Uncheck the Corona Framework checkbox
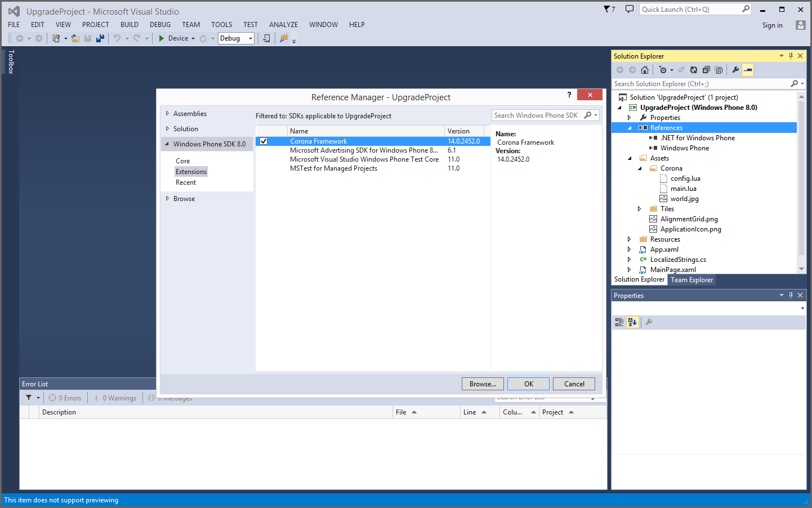This screenshot has width=812, height=508. click(264, 141)
